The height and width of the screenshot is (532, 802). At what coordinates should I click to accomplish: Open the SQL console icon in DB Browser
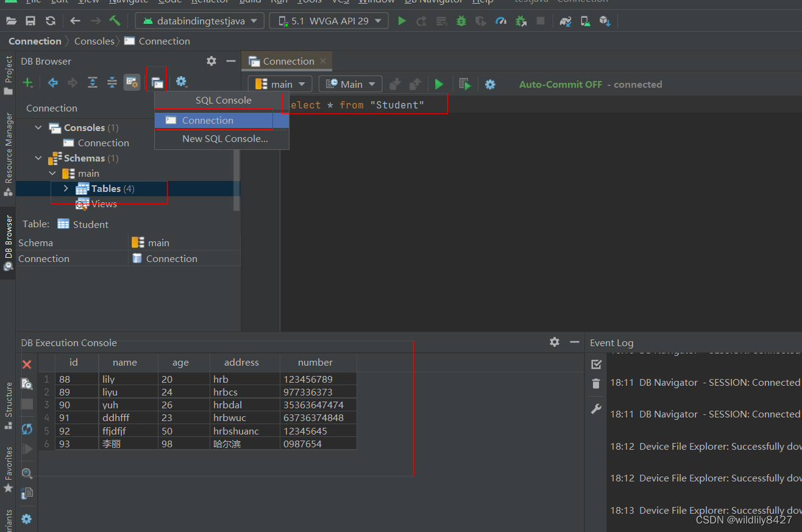(157, 82)
